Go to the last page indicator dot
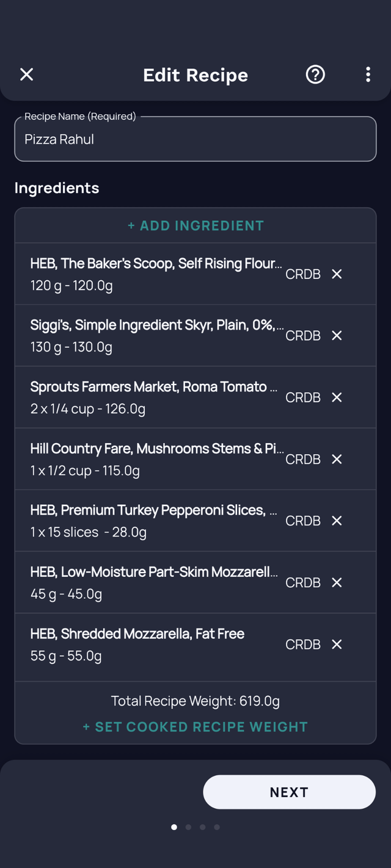The height and width of the screenshot is (868, 391). click(x=217, y=827)
